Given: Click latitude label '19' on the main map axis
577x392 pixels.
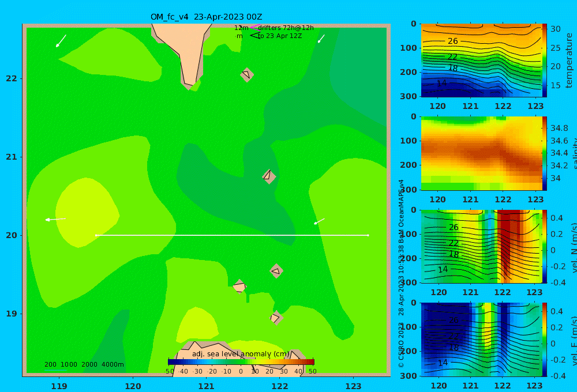Looking at the screenshot, I should (x=12, y=314).
